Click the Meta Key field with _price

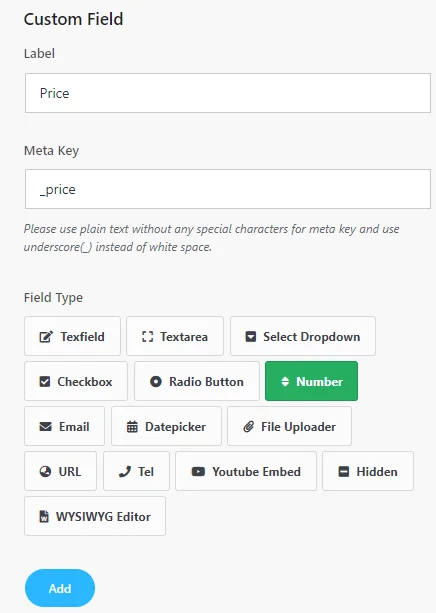tap(228, 189)
